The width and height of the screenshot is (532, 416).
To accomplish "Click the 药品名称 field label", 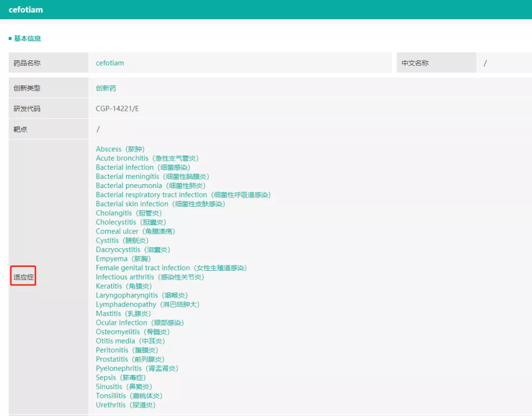I will coord(27,63).
